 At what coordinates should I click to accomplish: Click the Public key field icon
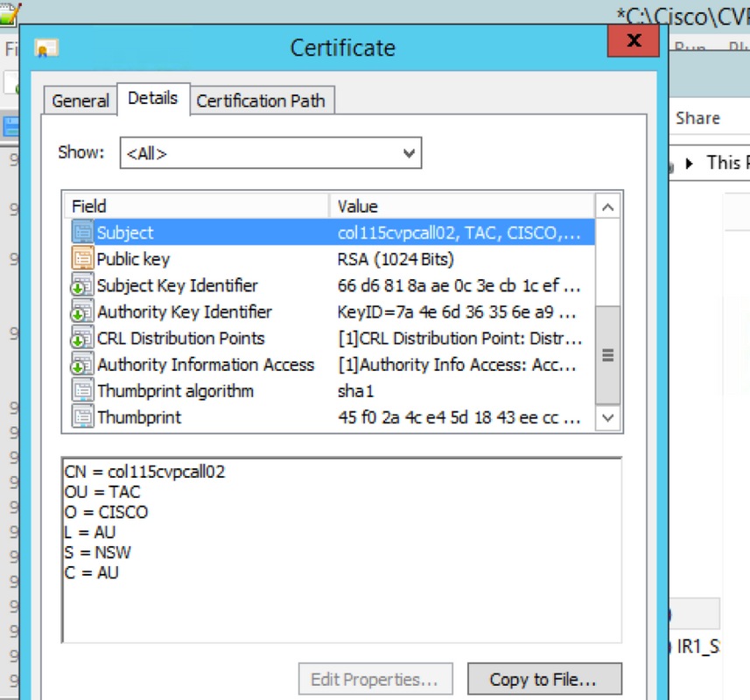82,259
